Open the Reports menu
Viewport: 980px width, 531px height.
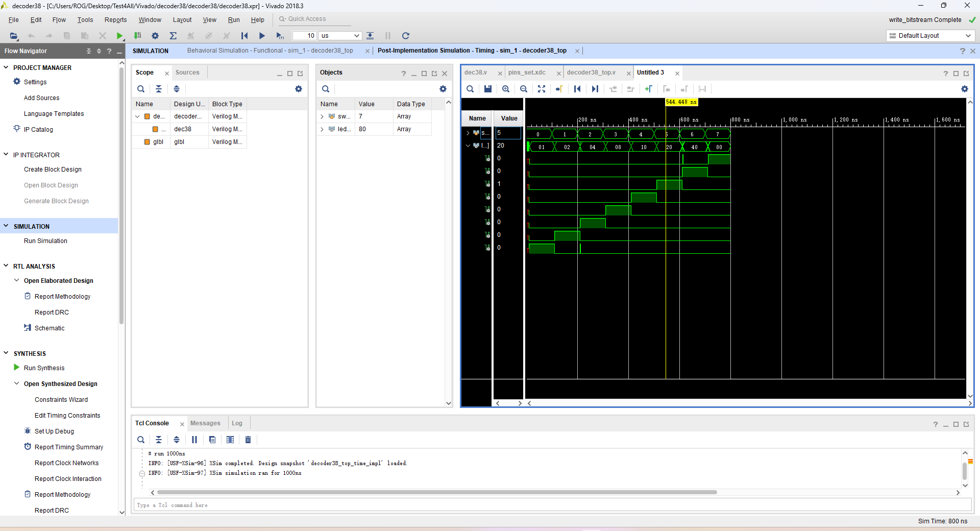[x=116, y=20]
